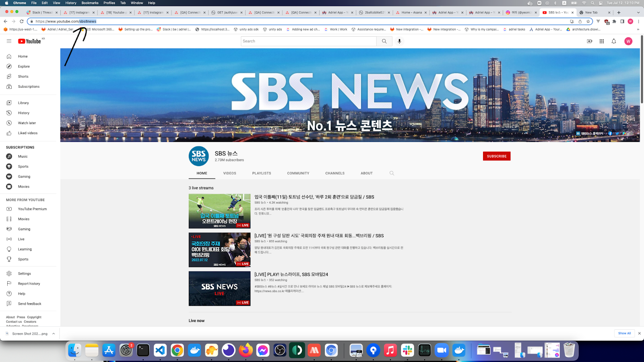Viewport: 644px width, 362px height.
Task: Open Finder from the Dock
Action: point(74,350)
